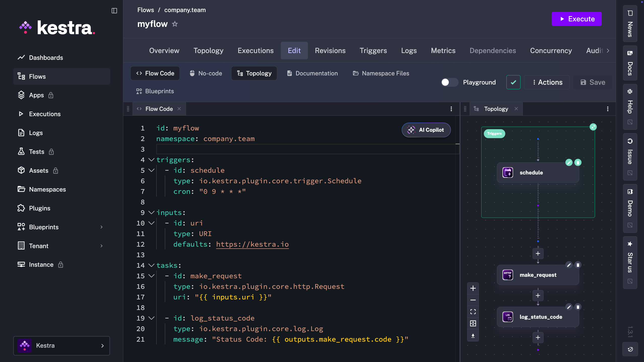
Task: Collapse the left sidebar panel icon
Action: (x=114, y=11)
